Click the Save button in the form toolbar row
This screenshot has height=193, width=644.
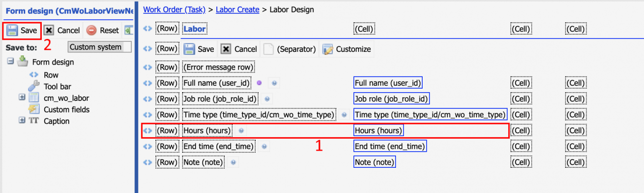pyautogui.click(x=199, y=49)
